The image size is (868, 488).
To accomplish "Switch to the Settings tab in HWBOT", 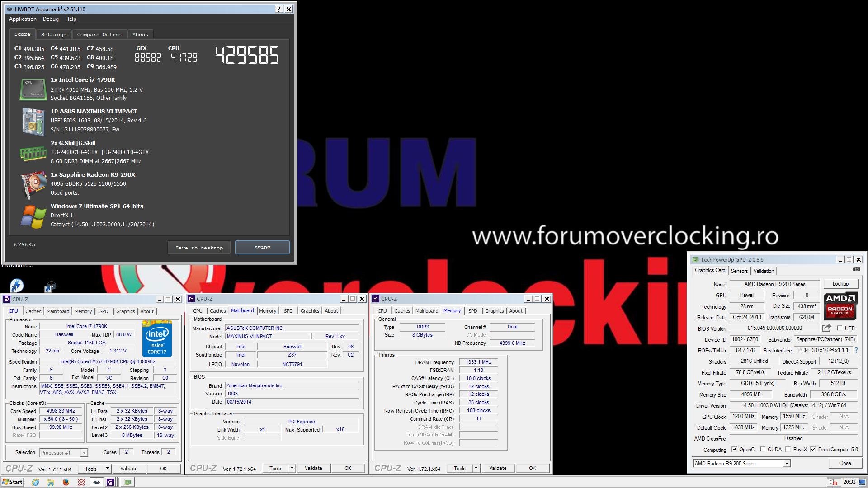I will pos(53,35).
